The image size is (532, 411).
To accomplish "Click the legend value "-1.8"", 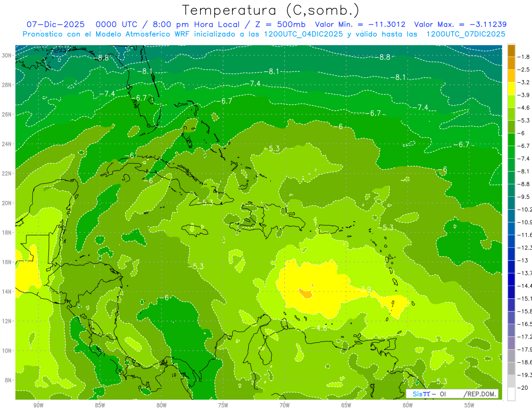I will click(524, 57).
